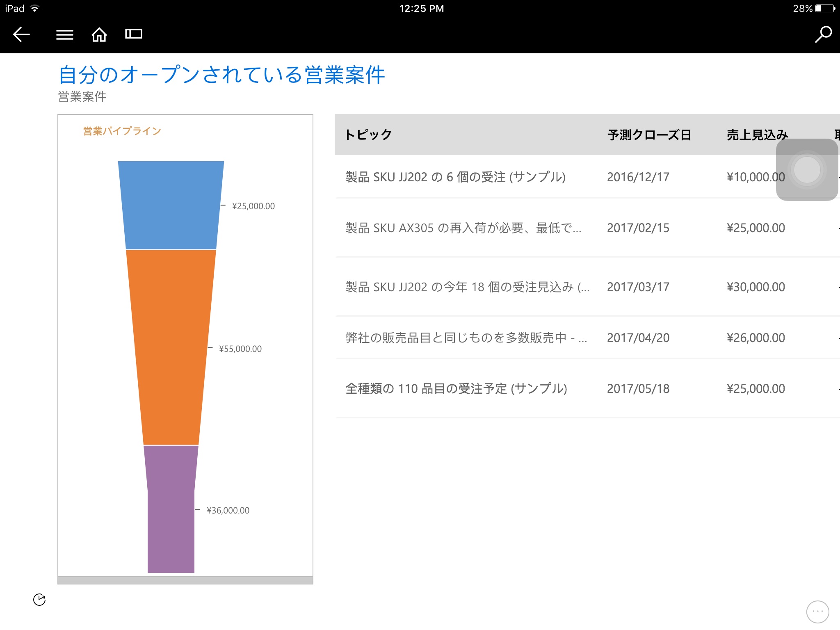
Task: Tap the circular clock icon at bottom left
Action: (39, 600)
